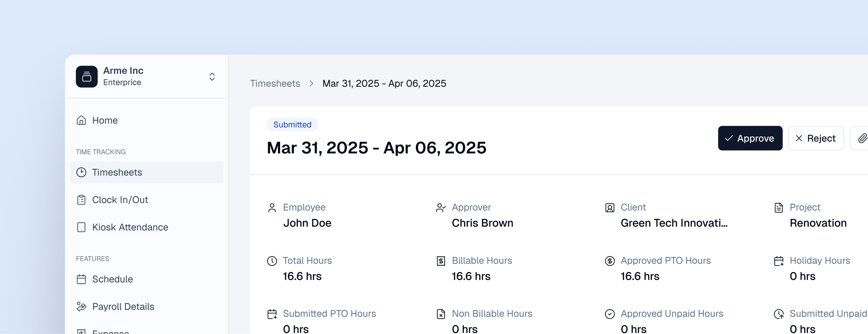This screenshot has height=334, width=868.
Task: Click the Project document icon
Action: [x=779, y=208]
